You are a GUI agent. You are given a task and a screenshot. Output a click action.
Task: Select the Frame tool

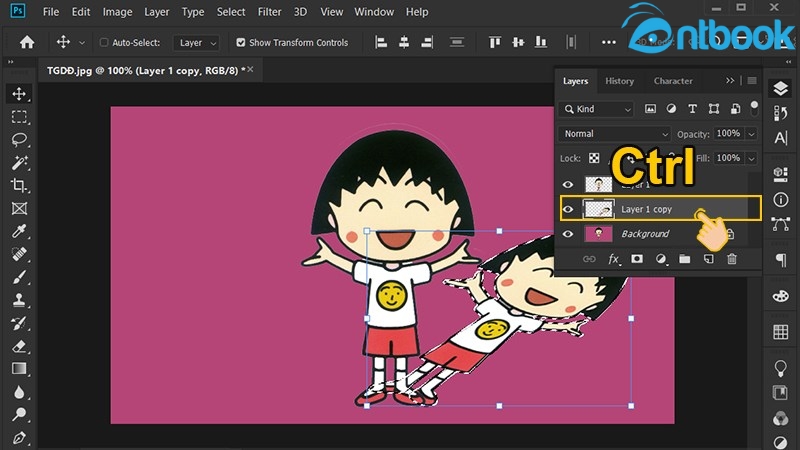19,208
